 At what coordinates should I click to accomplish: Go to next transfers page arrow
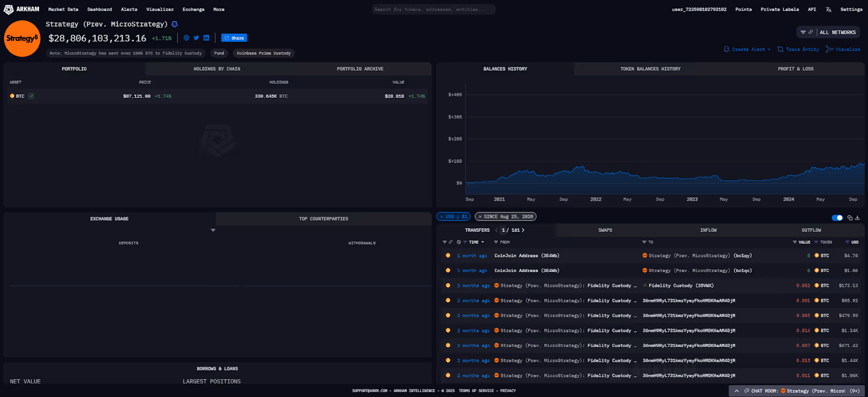coord(523,230)
